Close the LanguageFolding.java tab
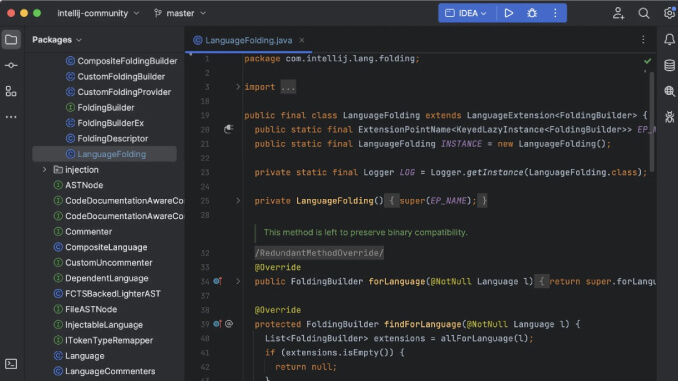Screen dimensions: 678x381 coord(302,40)
